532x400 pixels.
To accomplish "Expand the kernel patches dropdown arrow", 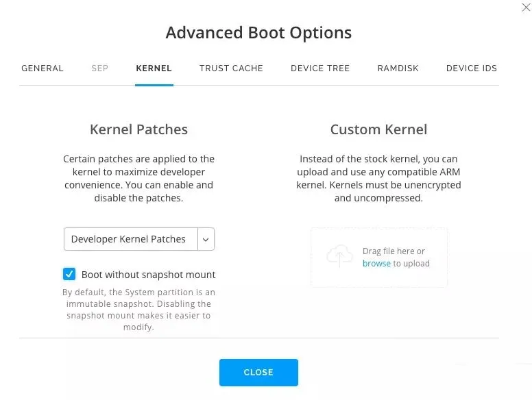I will point(206,239).
